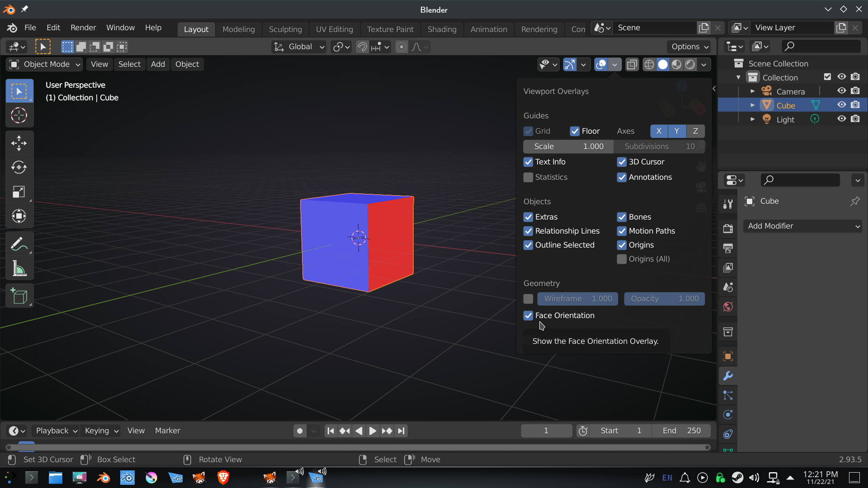Open the Object Mode dropdown
Image resolution: width=868 pixels, height=488 pixels.
tap(44, 64)
